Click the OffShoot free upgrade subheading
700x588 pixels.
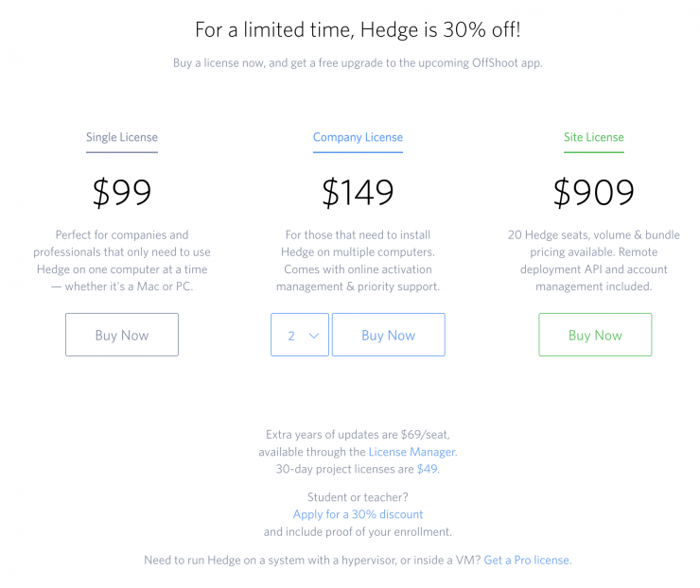point(358,62)
